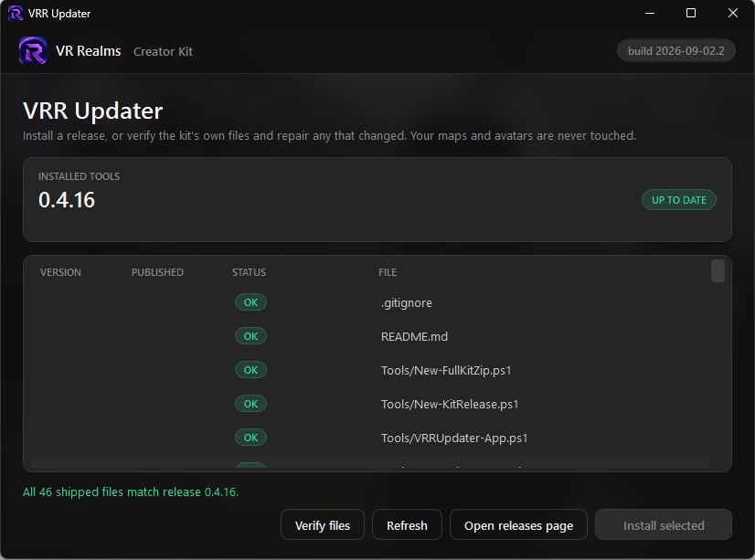Click the FILE column header
Image resolution: width=755 pixels, height=560 pixels.
(388, 272)
